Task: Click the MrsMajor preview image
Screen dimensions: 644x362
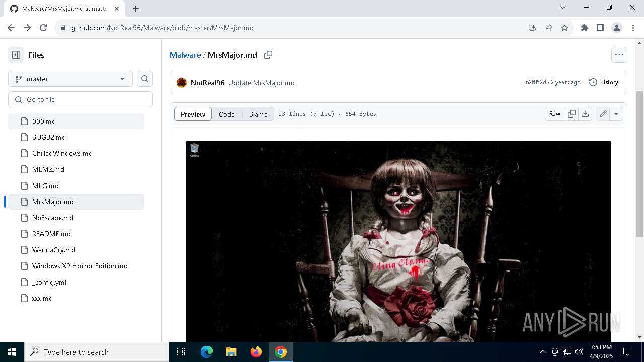Action: point(398,241)
